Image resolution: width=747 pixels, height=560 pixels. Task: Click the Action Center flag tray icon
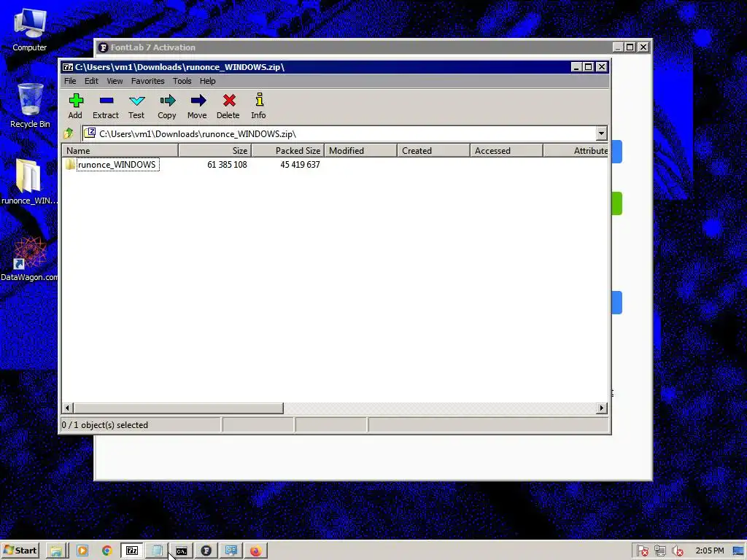click(x=642, y=551)
